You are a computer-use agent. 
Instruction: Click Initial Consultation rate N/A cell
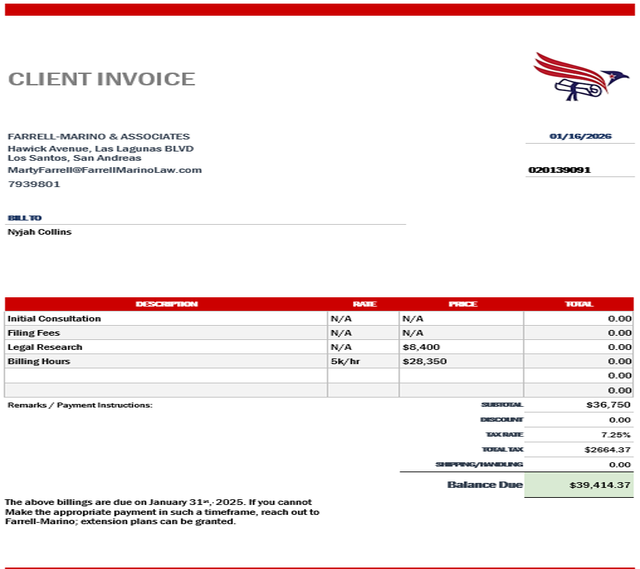[x=363, y=319]
